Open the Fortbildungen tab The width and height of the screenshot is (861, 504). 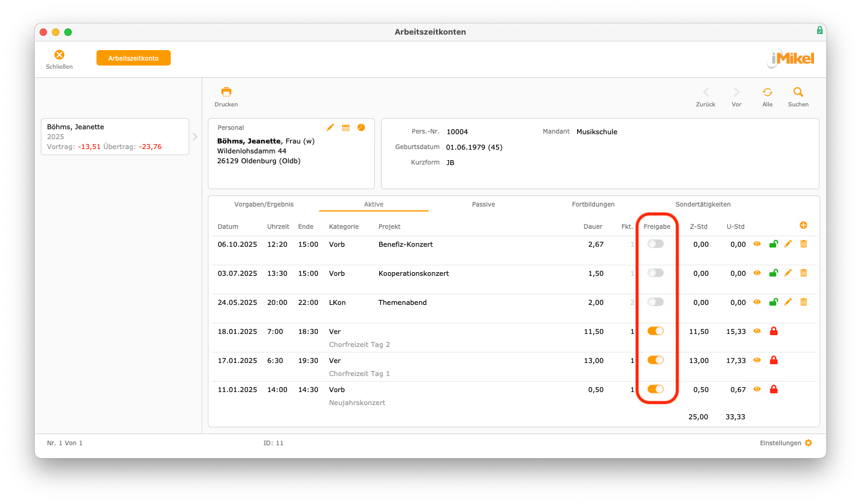(x=593, y=204)
